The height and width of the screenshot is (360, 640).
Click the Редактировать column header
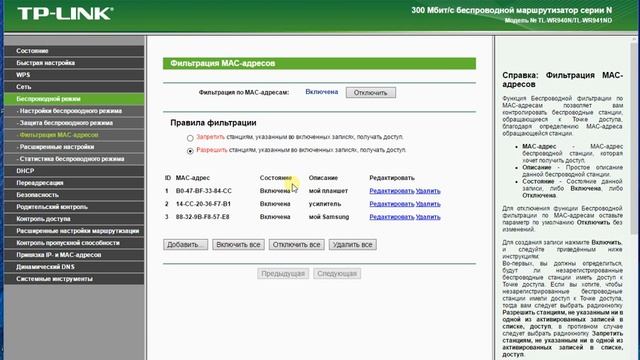392,178
